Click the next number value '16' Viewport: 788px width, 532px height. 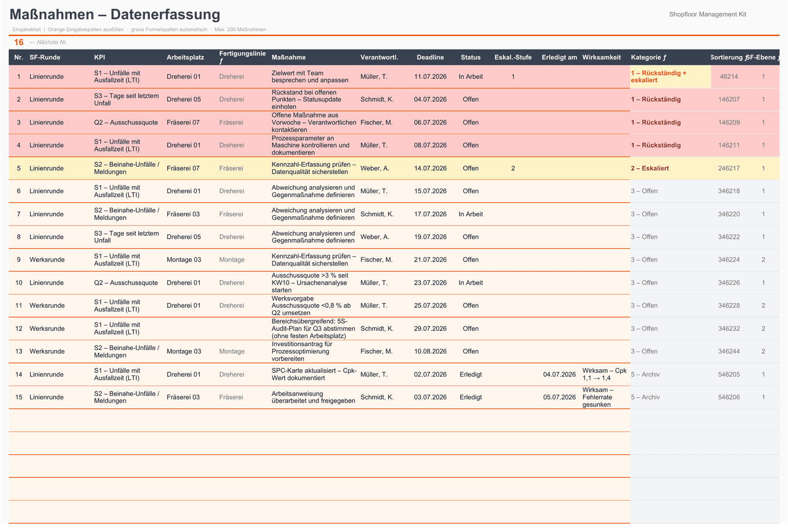click(19, 42)
